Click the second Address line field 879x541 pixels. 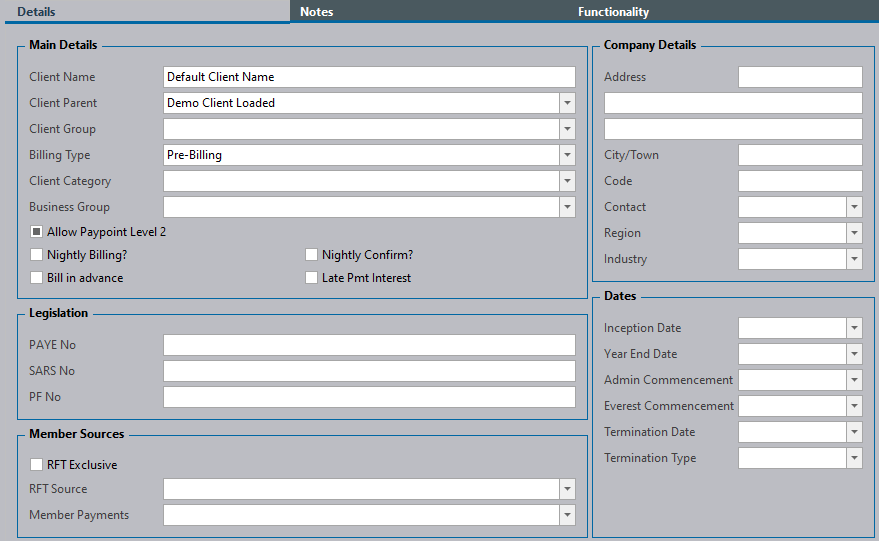coord(733,103)
